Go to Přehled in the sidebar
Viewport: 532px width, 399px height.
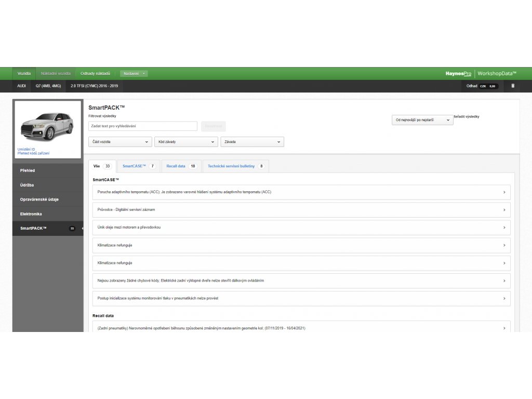click(x=48, y=170)
